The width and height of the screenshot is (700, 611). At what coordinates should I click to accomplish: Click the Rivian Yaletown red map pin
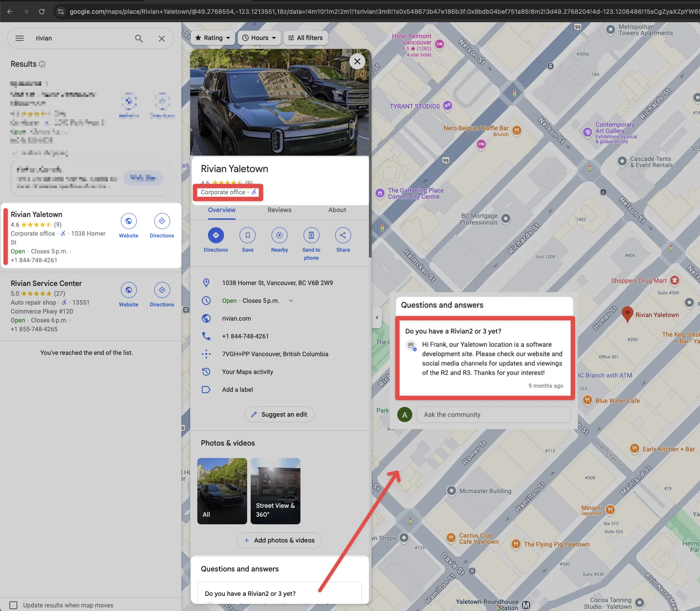pos(627,314)
